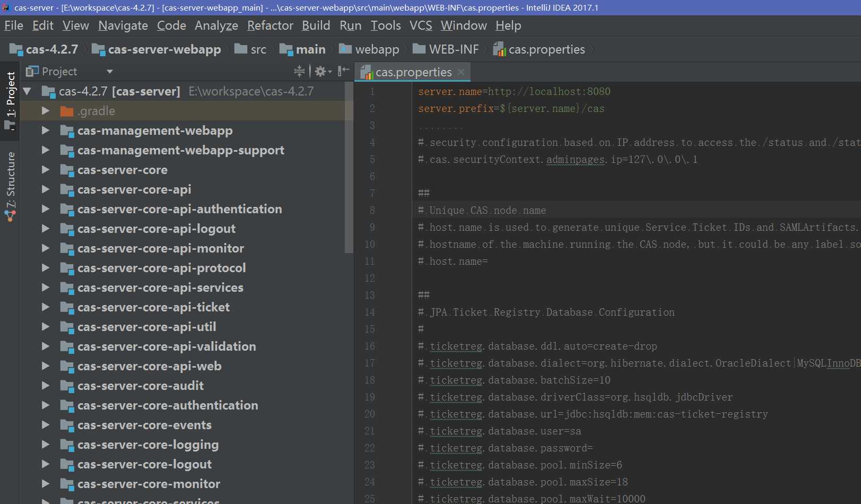The width and height of the screenshot is (861, 504).
Task: Open the Refactor menu
Action: click(270, 25)
